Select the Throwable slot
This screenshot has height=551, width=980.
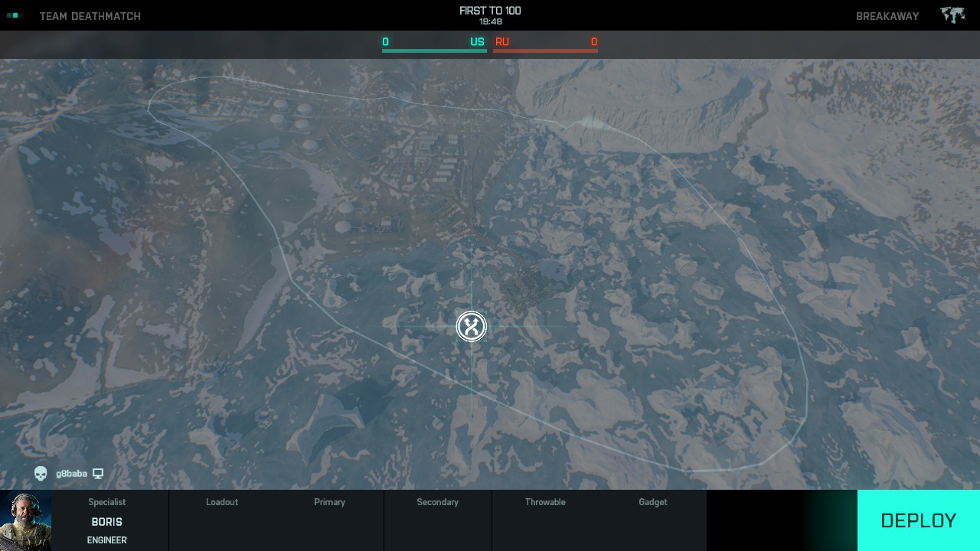545,520
